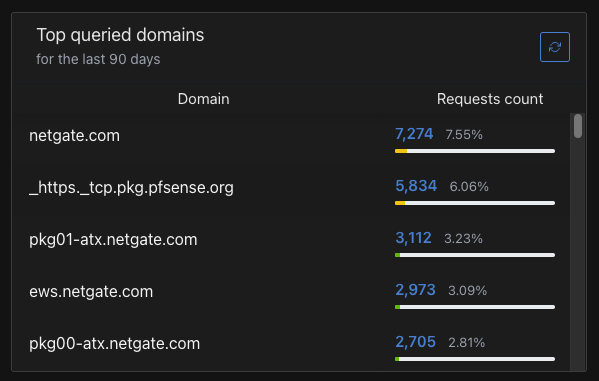599x381 pixels.
Task: Click the Top queried domains title
Action: [120, 35]
